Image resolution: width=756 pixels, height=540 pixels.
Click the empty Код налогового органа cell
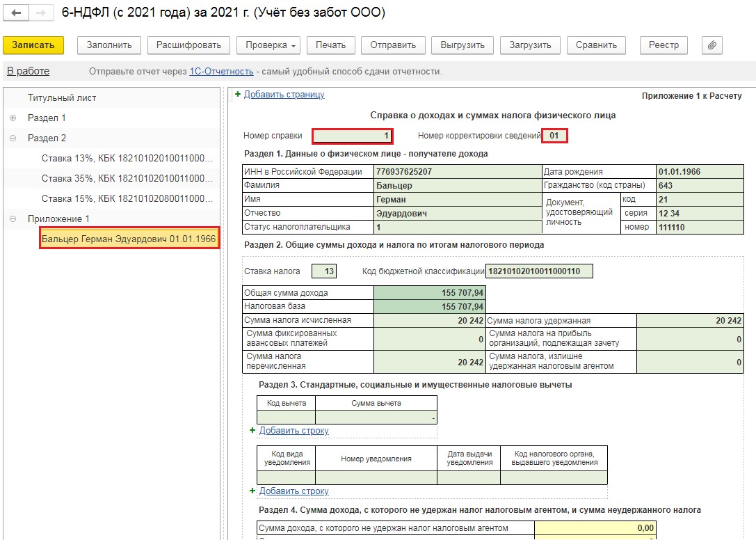pyautogui.click(x=554, y=477)
